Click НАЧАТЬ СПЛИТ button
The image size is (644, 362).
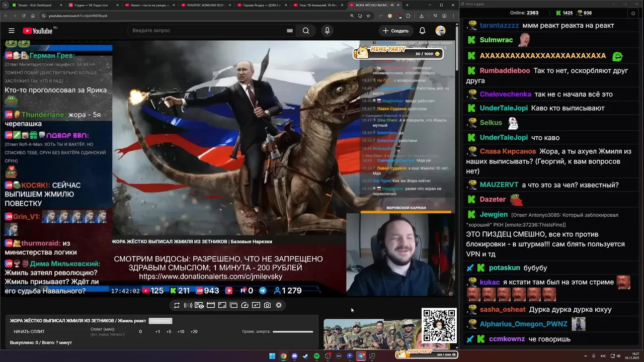pyautogui.click(x=29, y=332)
